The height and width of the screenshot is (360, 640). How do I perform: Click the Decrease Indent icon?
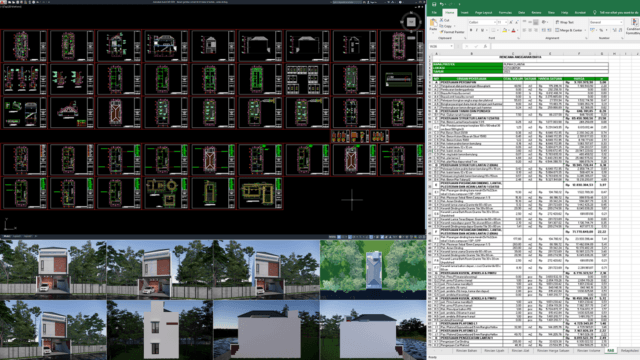(544, 30)
